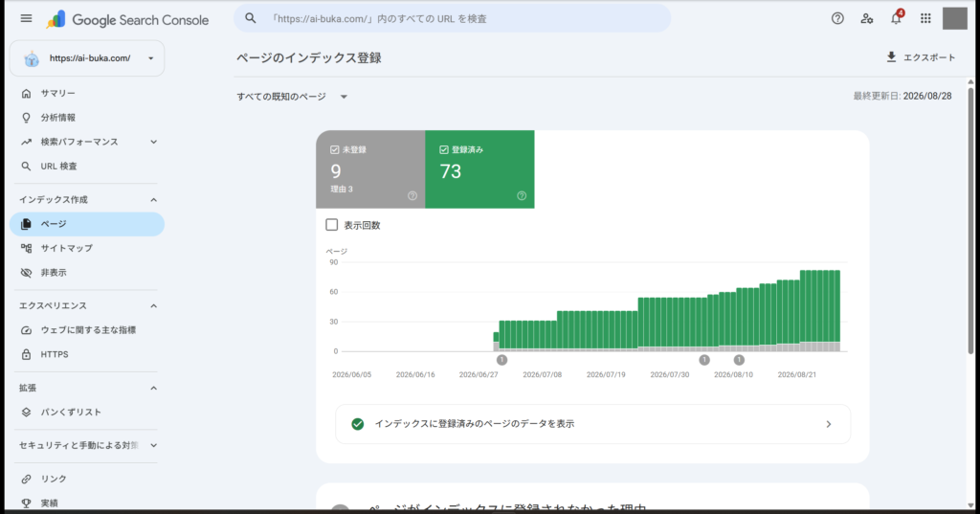
Task: Click the URL inspection search field
Action: click(x=452, y=19)
